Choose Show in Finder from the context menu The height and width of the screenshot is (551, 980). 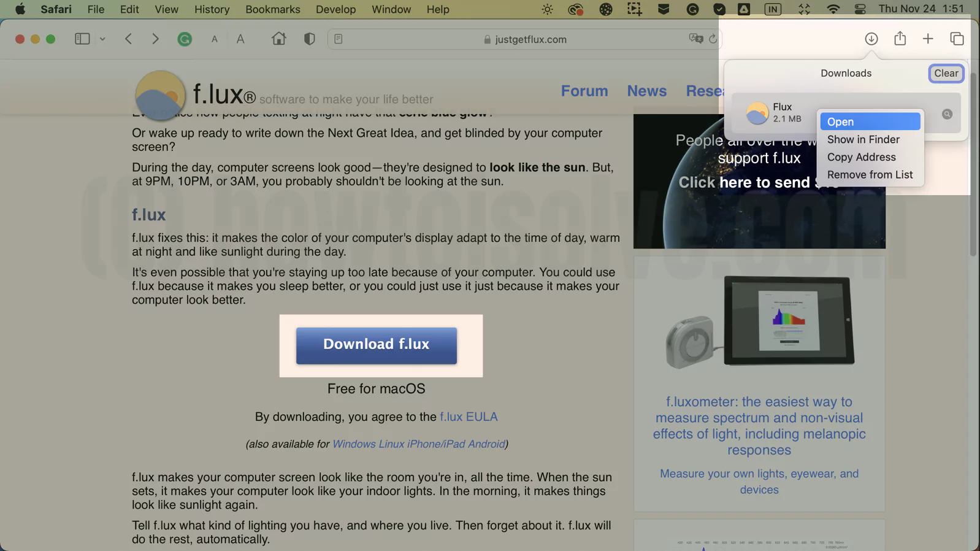[x=870, y=139]
